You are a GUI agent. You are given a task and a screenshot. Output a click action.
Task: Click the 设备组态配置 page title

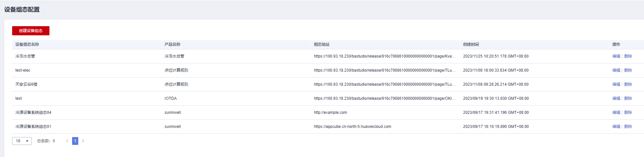pyautogui.click(x=22, y=9)
